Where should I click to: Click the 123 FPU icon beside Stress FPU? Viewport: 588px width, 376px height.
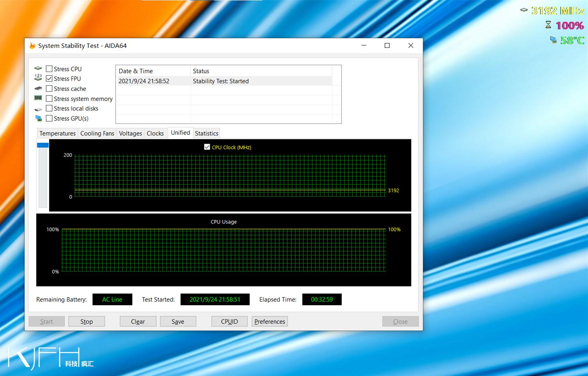[39, 77]
